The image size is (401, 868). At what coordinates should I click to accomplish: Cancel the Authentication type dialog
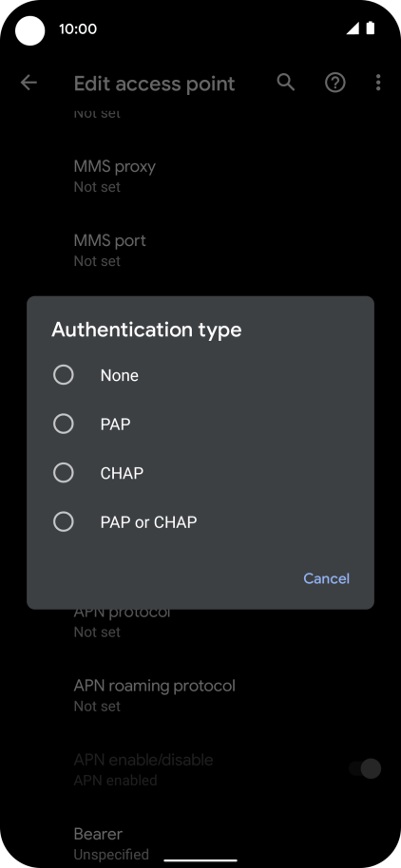[x=326, y=578]
